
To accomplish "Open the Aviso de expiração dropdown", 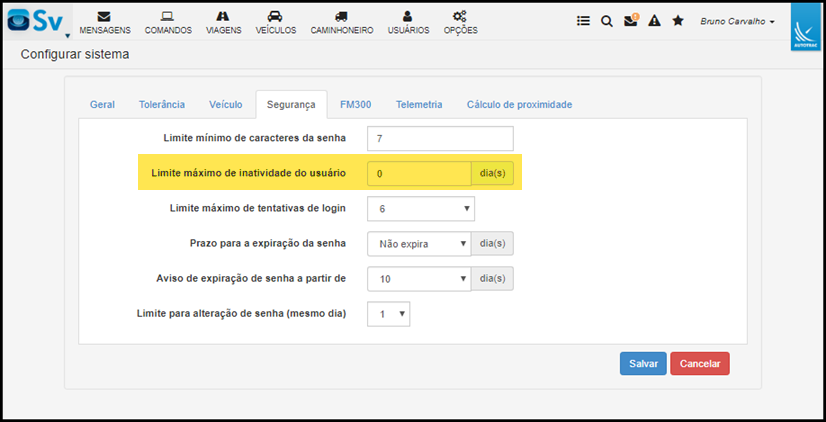I will click(x=419, y=279).
